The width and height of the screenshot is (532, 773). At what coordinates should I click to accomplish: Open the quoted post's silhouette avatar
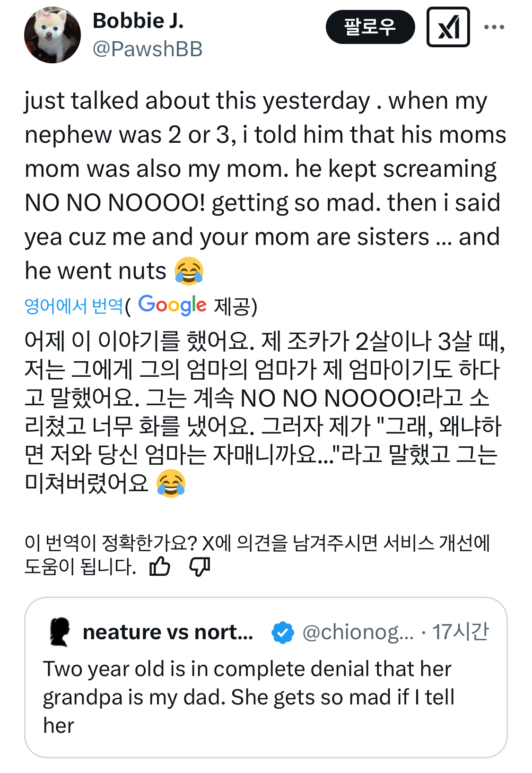(x=60, y=632)
